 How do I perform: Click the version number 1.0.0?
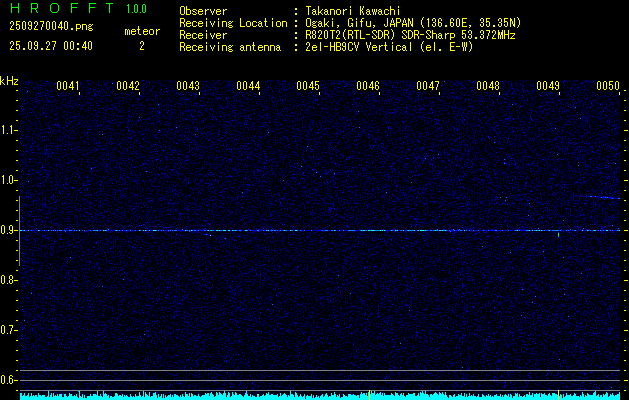136,9
